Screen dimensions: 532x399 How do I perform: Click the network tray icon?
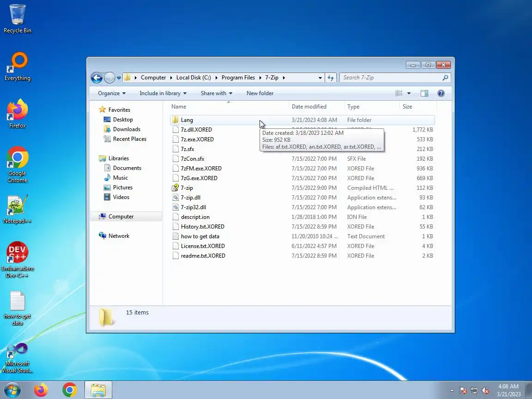coord(474,391)
